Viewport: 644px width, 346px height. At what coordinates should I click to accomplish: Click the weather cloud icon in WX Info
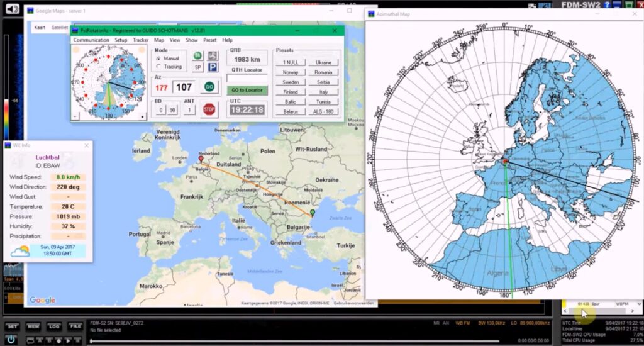pyautogui.click(x=20, y=250)
